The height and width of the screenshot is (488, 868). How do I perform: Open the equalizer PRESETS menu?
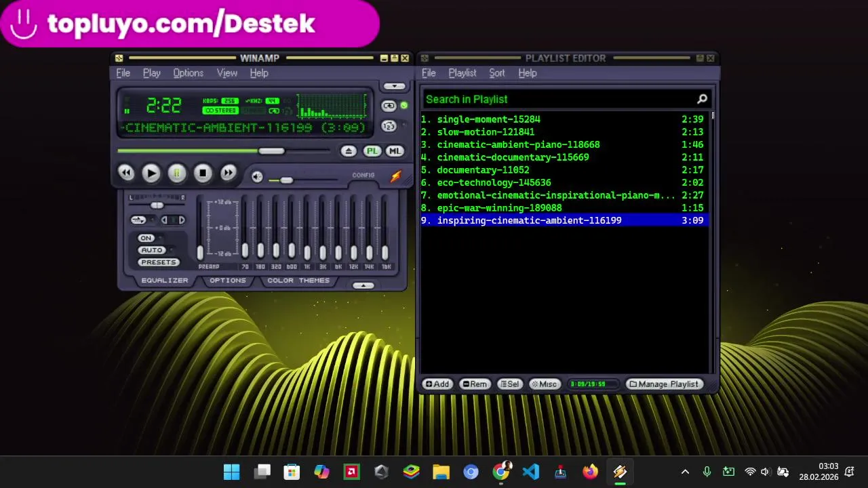click(x=158, y=262)
